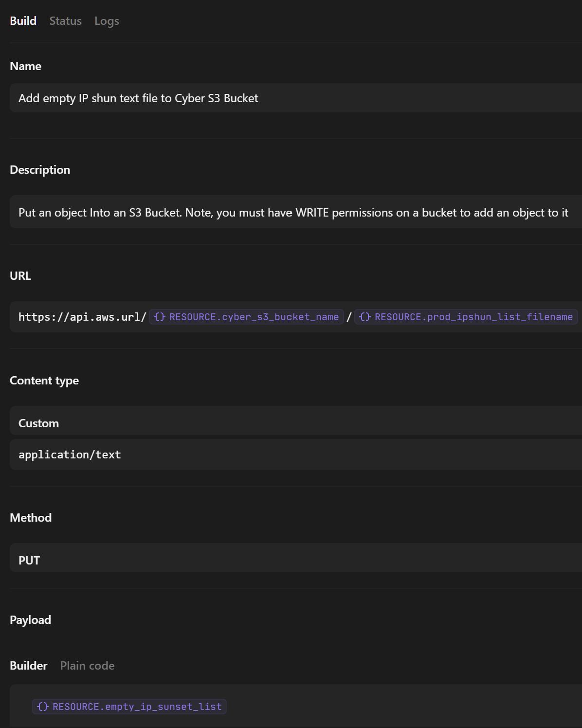Select the RESOURCE.prod_ipshun_list_filename pill text

(473, 317)
